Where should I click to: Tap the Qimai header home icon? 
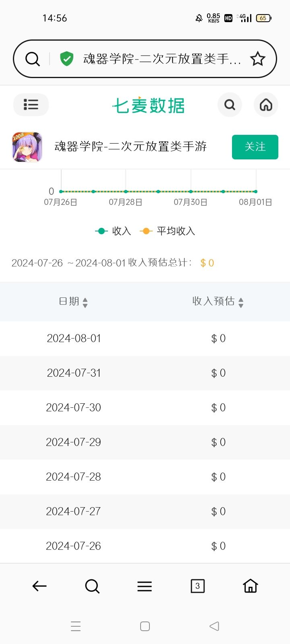(266, 105)
